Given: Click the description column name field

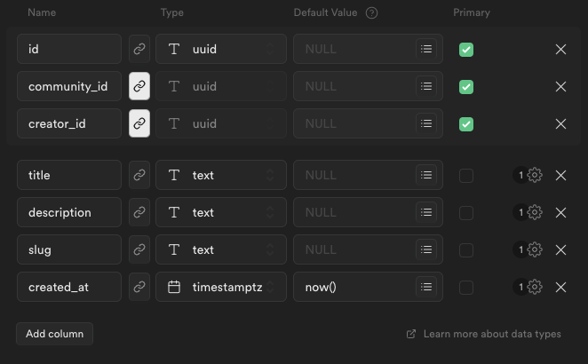Looking at the screenshot, I should [x=68, y=212].
